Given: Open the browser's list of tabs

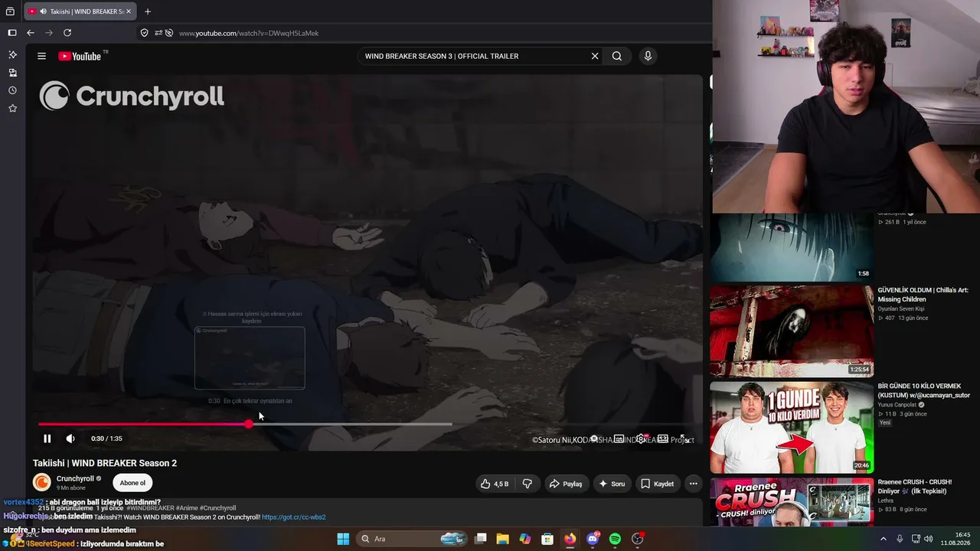Looking at the screenshot, I should 10,11.
